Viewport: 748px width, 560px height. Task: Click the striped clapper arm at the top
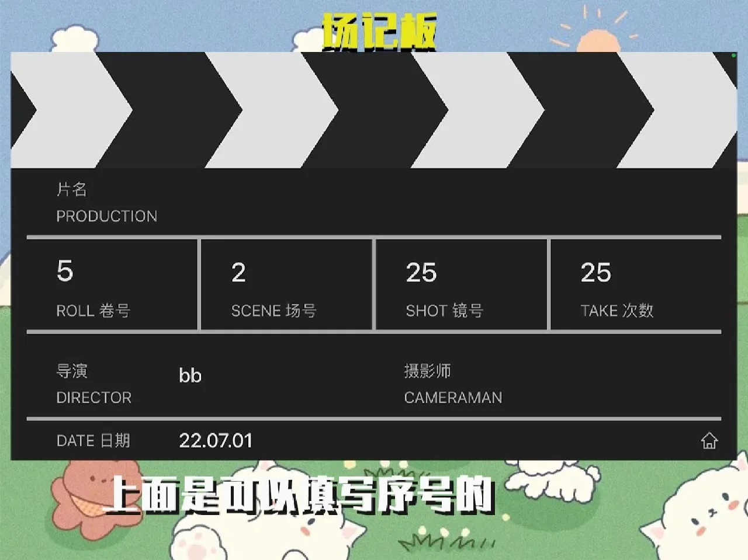(374, 111)
